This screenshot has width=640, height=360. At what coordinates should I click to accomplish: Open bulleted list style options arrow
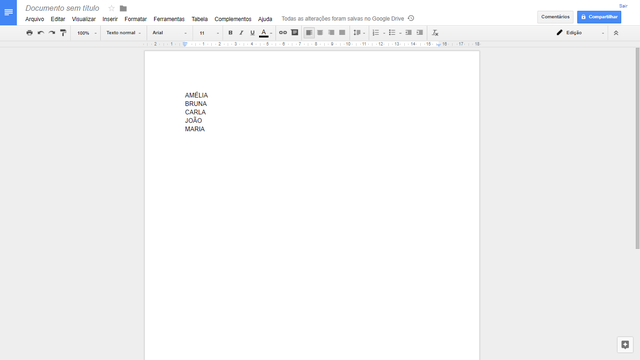coord(400,33)
